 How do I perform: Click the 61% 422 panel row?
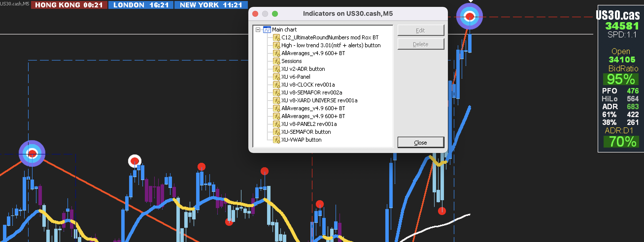click(x=620, y=115)
